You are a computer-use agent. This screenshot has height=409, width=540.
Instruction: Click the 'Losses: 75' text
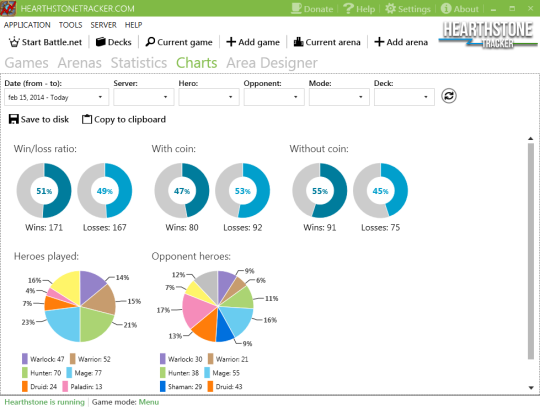click(381, 228)
